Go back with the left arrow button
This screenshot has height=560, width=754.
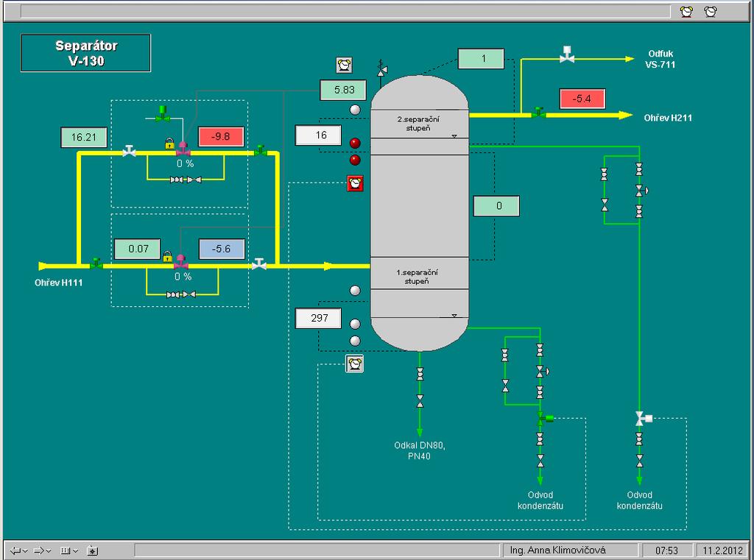coord(15,550)
